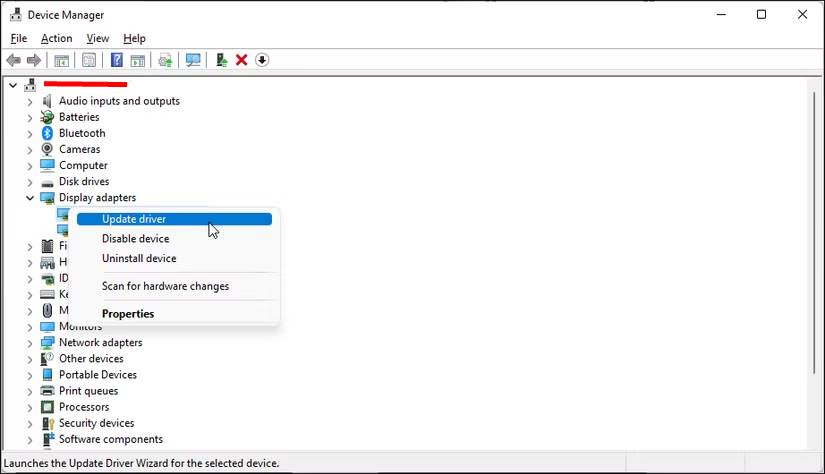Expand the Bluetooth chevron

[30, 134]
